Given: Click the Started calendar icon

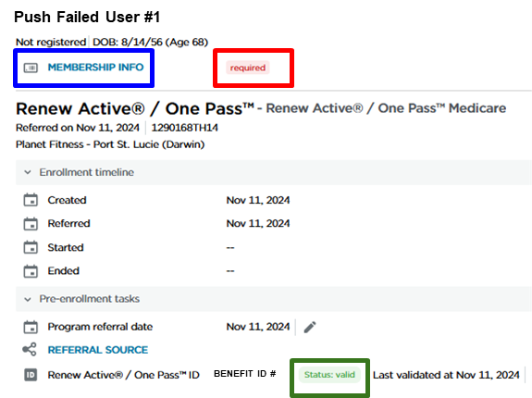Looking at the screenshot, I should 31,247.
